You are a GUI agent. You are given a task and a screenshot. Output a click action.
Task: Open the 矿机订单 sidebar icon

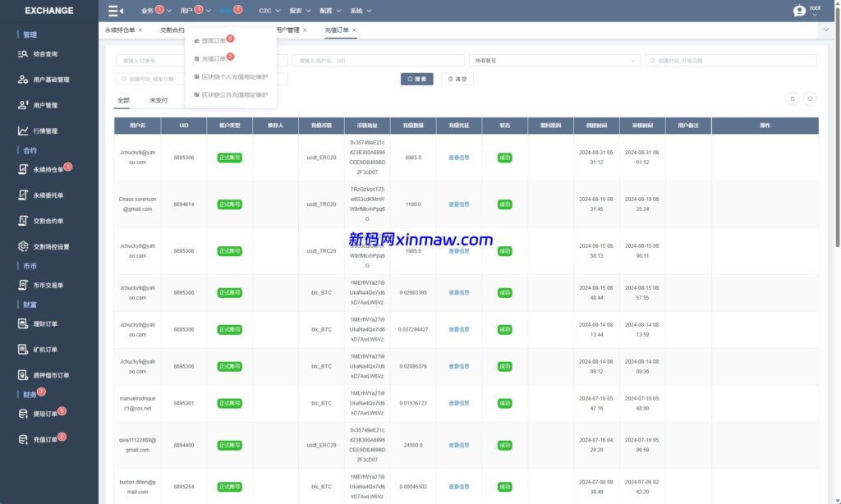pos(24,350)
